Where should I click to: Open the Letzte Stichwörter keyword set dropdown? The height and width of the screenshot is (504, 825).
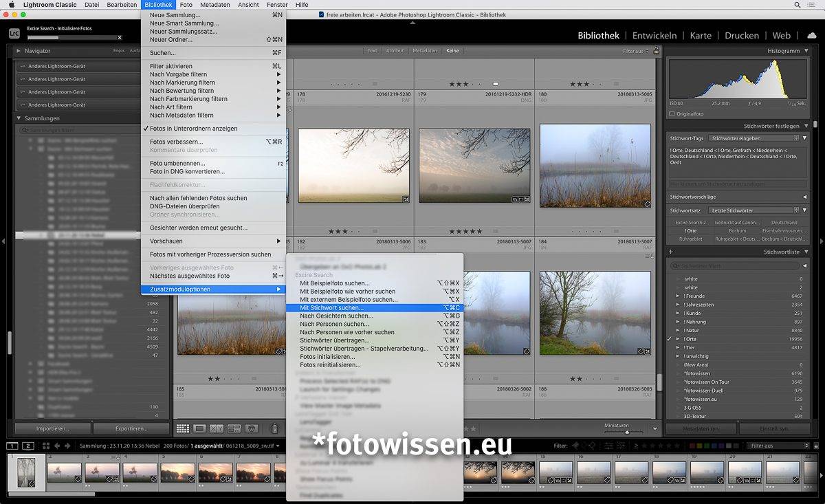(x=754, y=210)
